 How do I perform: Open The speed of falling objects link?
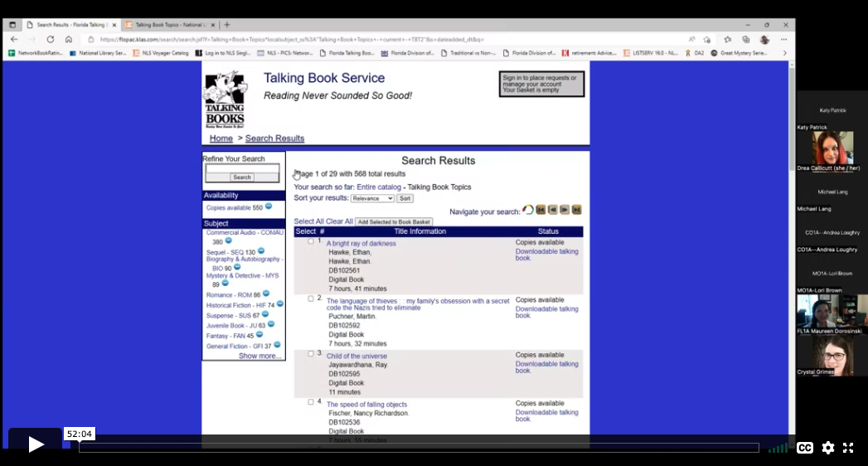pyautogui.click(x=366, y=405)
